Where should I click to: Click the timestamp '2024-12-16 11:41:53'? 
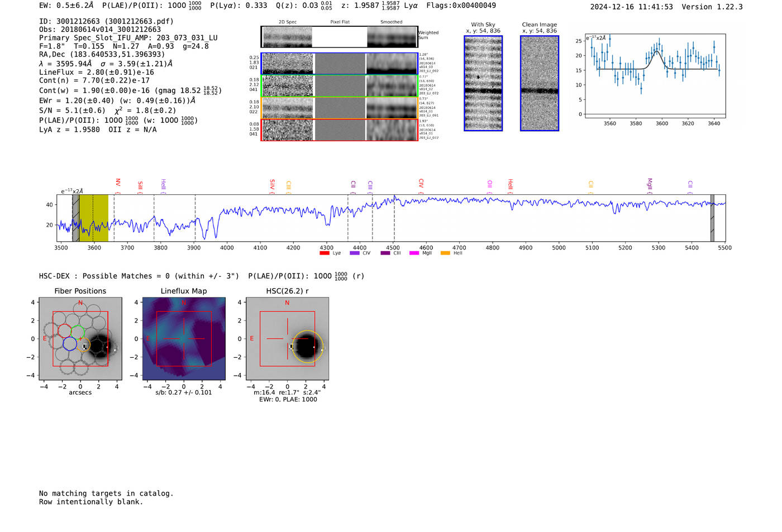point(632,7)
